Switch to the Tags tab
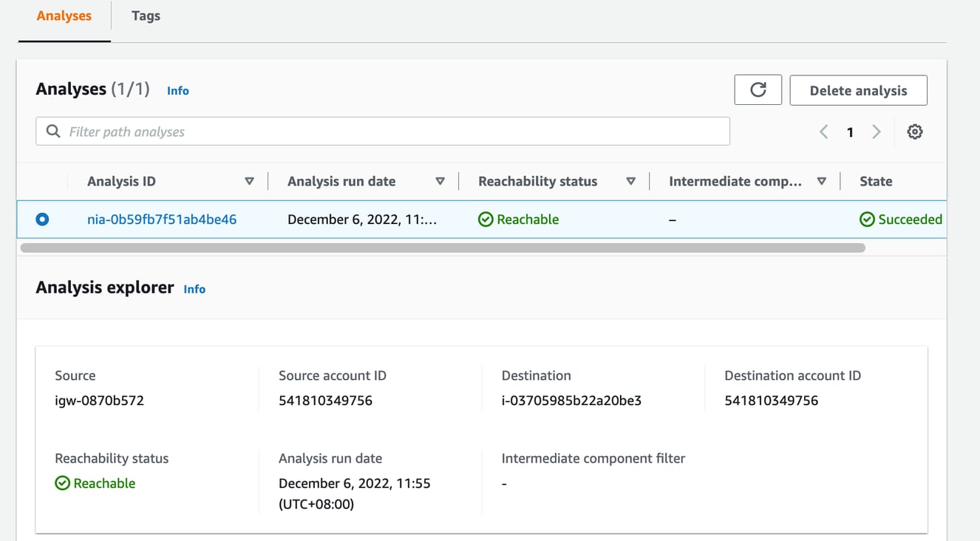Image resolution: width=980 pixels, height=541 pixels. pos(145,16)
